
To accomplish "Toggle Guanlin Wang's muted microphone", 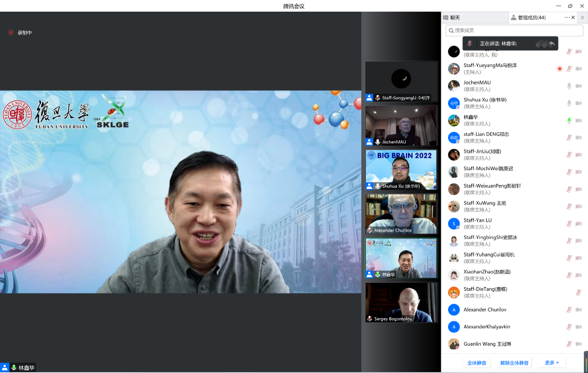I will (x=569, y=344).
